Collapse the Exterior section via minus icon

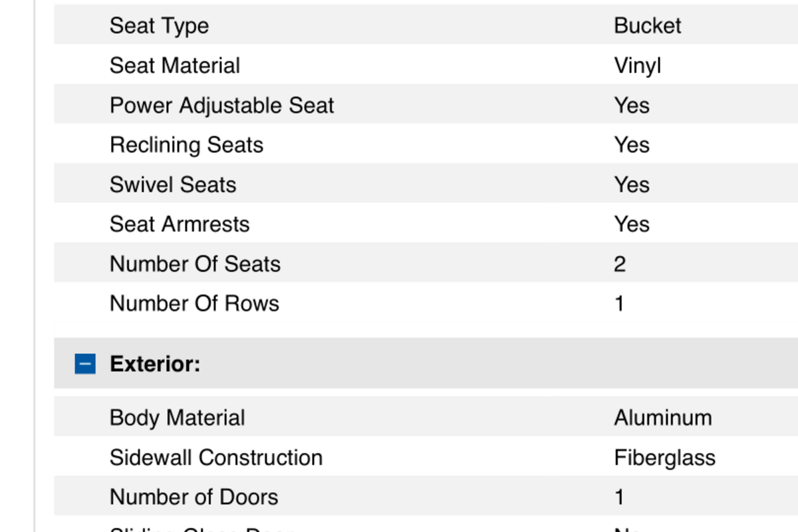(x=85, y=364)
